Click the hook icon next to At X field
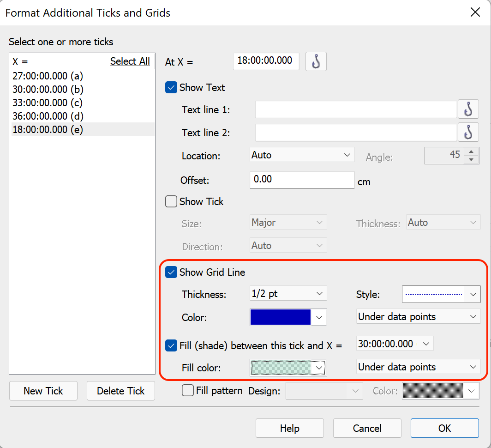Viewport: 491px width, 448px height. pyautogui.click(x=316, y=61)
